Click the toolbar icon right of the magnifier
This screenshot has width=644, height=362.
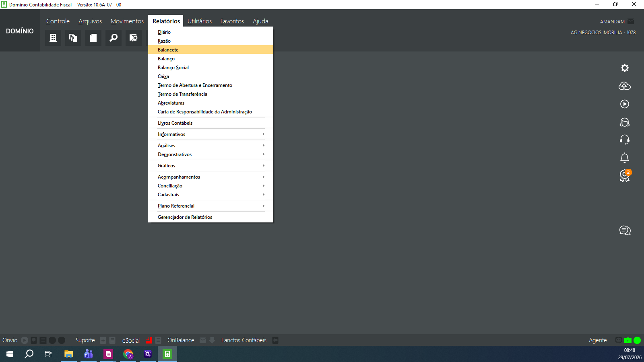[x=133, y=38]
